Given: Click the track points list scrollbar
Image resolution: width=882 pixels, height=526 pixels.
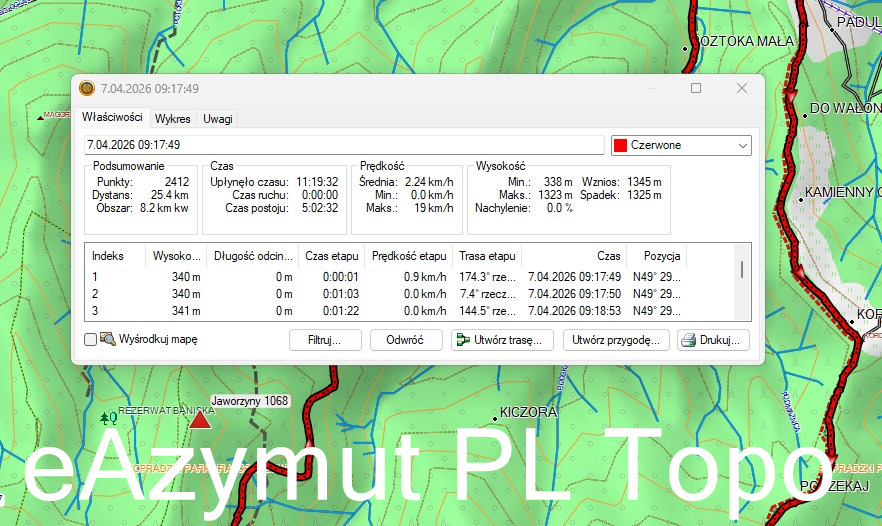Looking at the screenshot, I should (x=741, y=270).
